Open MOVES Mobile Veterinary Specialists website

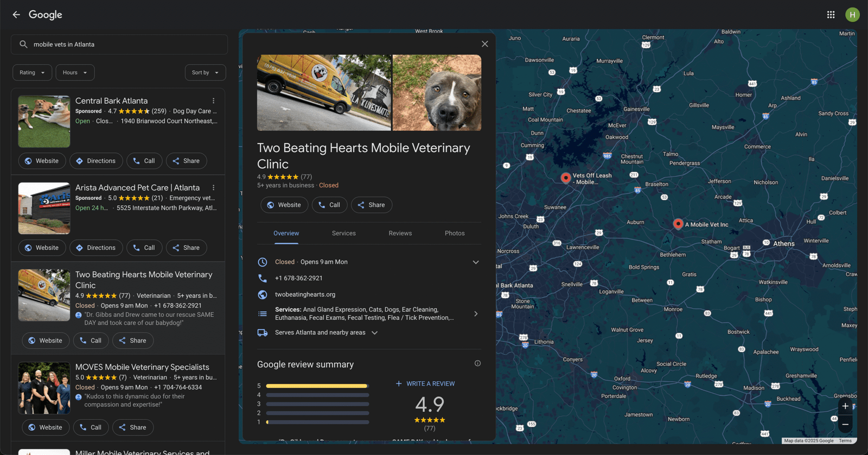click(46, 427)
